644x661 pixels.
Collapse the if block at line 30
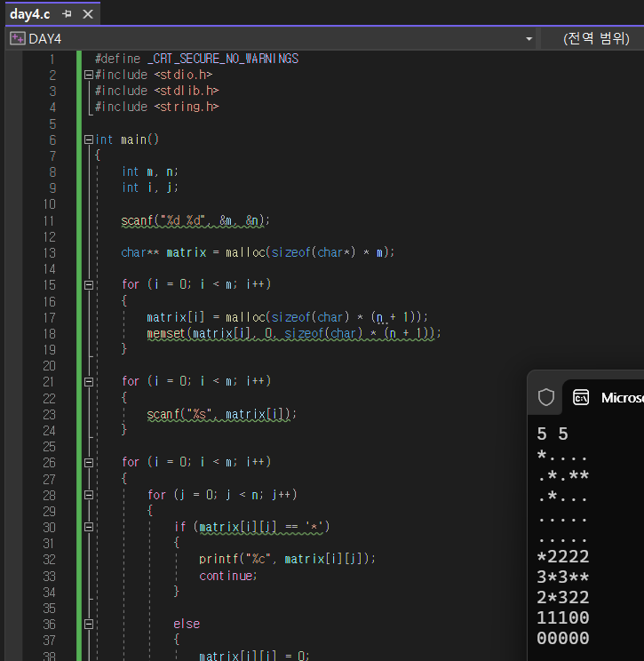pos(89,527)
